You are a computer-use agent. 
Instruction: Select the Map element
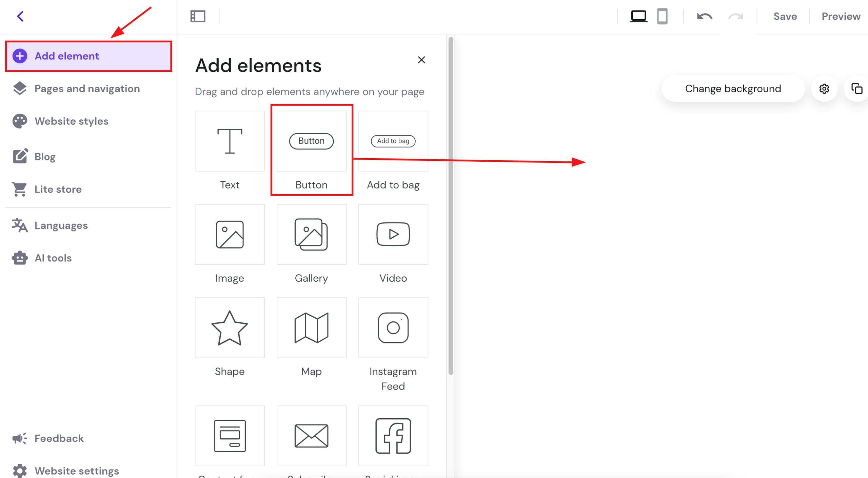click(x=311, y=328)
